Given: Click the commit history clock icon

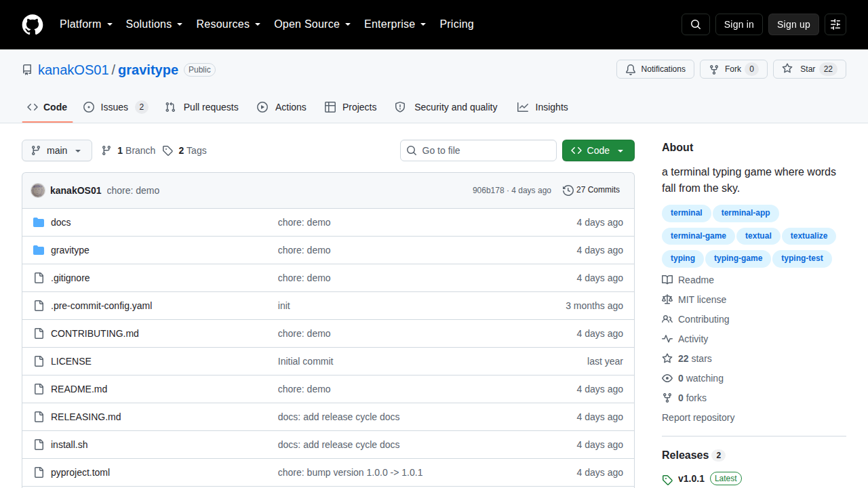Looking at the screenshot, I should [568, 190].
